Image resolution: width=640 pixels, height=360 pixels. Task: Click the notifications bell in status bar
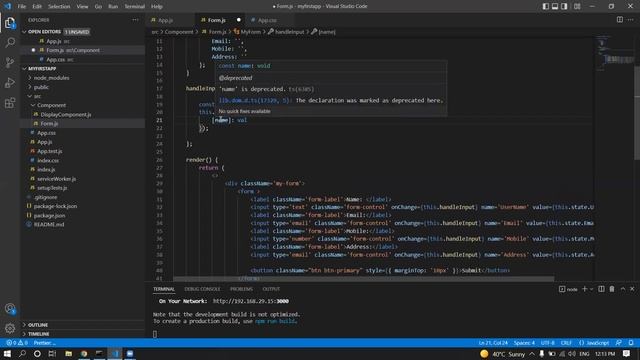(x=631, y=343)
